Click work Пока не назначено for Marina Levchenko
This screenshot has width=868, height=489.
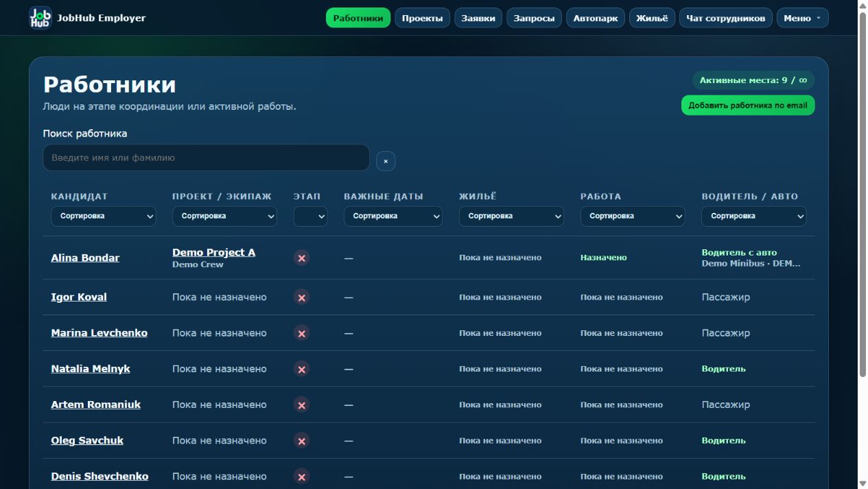[x=622, y=333]
